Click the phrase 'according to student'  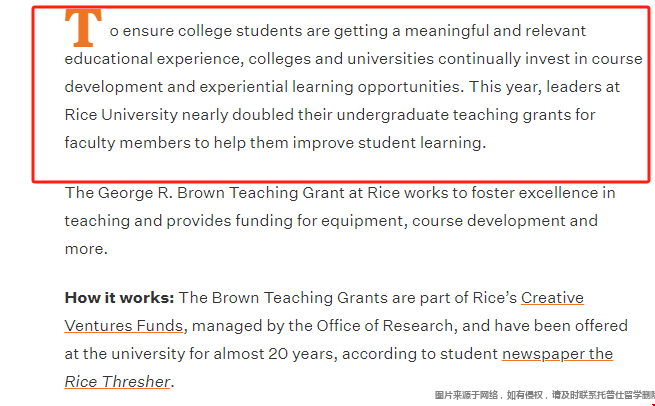[x=420, y=354]
